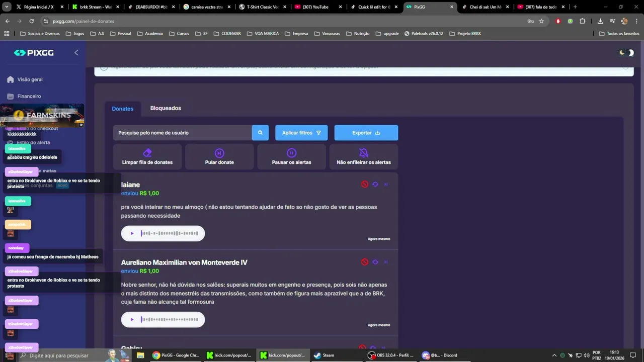The height and width of the screenshot is (362, 644).
Task: Open Todos os favoritos folder
Action: click(x=619, y=34)
